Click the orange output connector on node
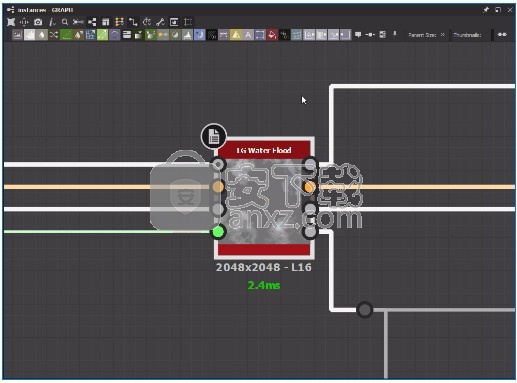Viewport: 517px width, 383px height. coord(310,187)
